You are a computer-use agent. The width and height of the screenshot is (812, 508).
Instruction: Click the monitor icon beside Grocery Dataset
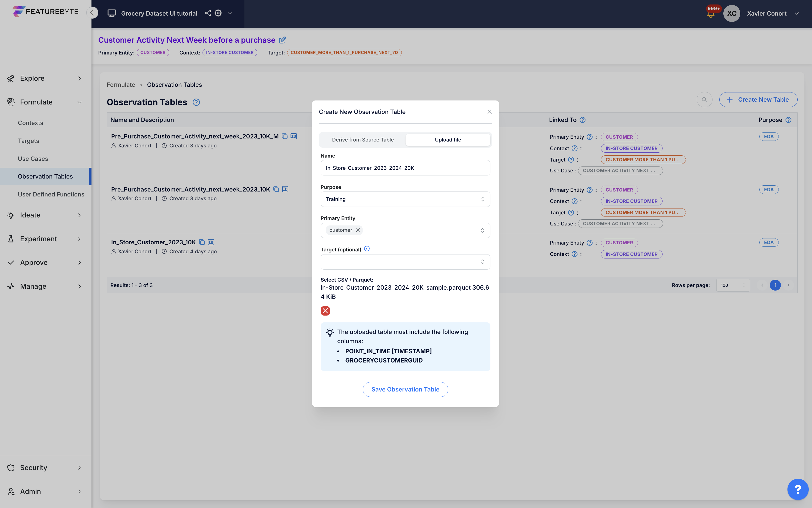coord(112,13)
